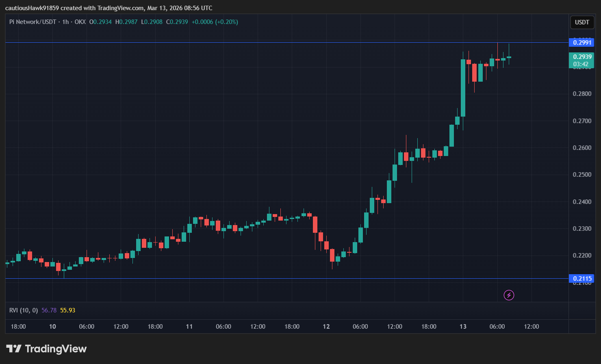The width and height of the screenshot is (601, 364).
Task: Click the date label 10 on time axis
Action: click(52, 327)
